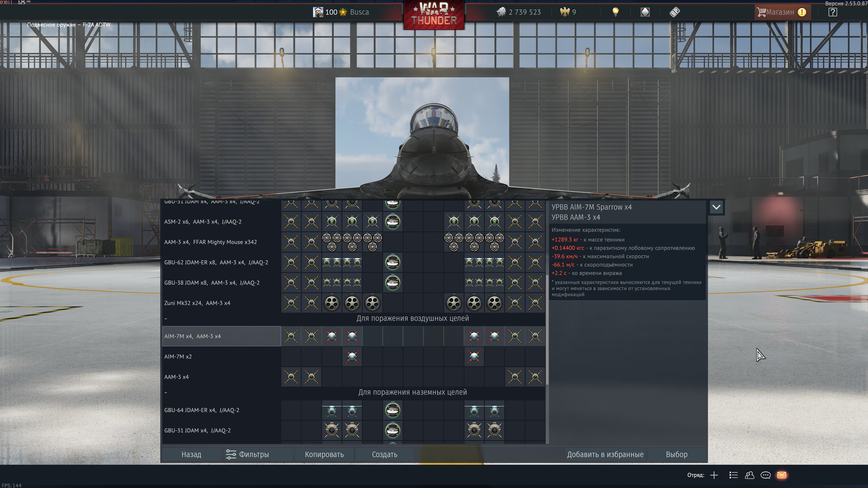The image size is (868, 488).
Task: Open the help question mark icon
Action: click(x=832, y=12)
